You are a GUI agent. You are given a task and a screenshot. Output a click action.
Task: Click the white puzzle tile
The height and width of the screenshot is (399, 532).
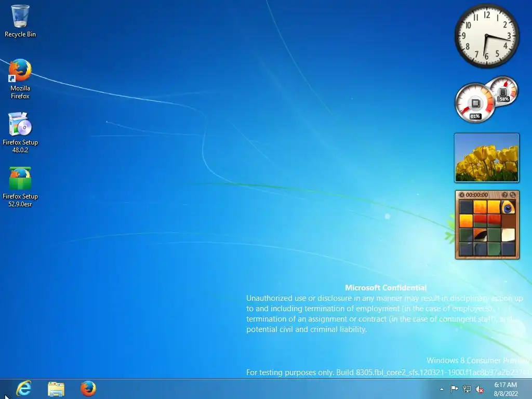[508, 235]
